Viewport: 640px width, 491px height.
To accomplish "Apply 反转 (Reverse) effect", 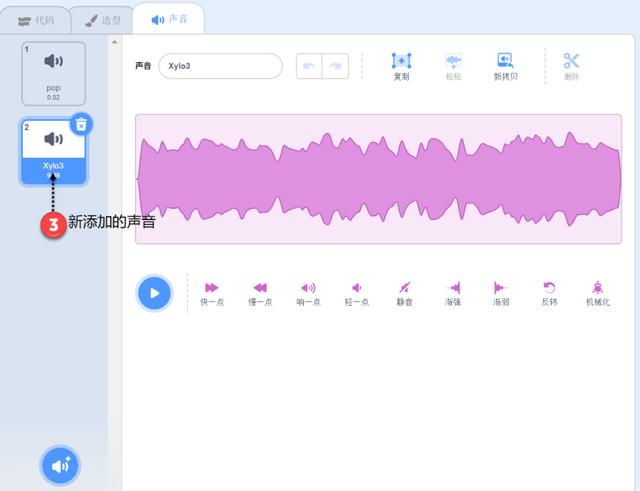I will pos(549,294).
